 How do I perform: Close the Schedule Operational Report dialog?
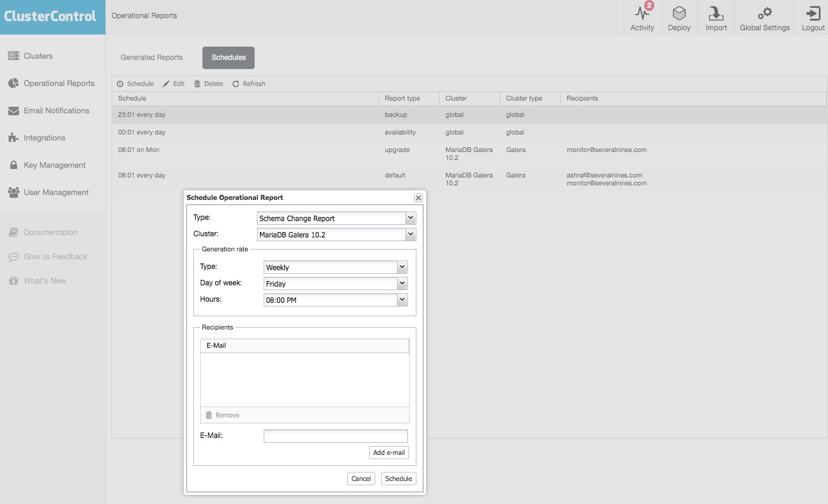coord(418,197)
